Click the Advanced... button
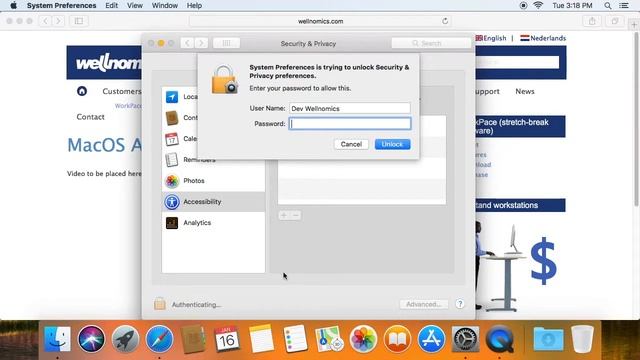 (424, 304)
